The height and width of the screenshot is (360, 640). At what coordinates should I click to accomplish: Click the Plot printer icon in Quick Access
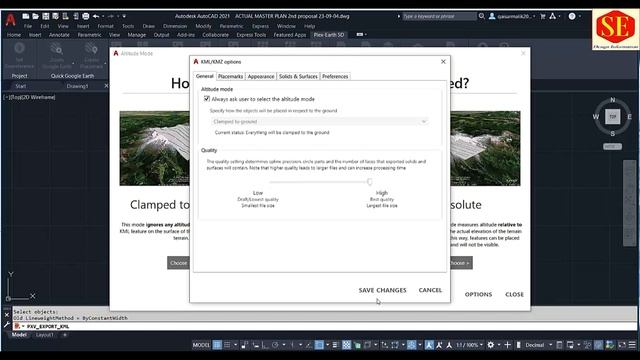click(86, 16)
